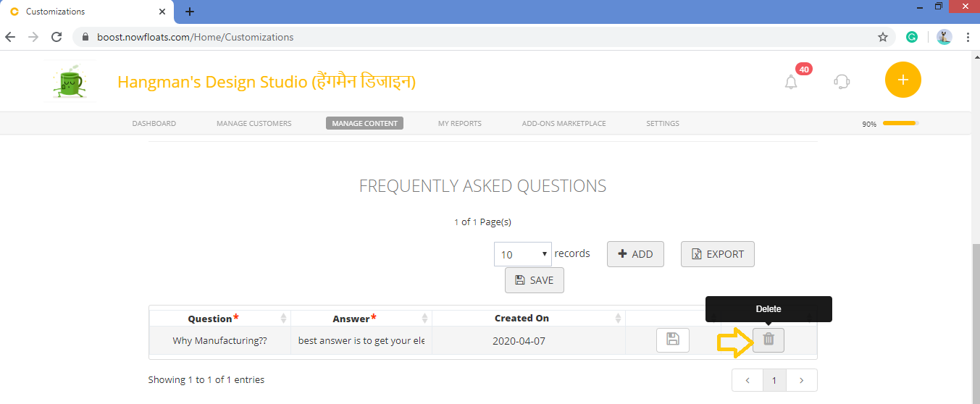980x404 pixels.
Task: Sort by Answer column
Action: [x=361, y=318]
